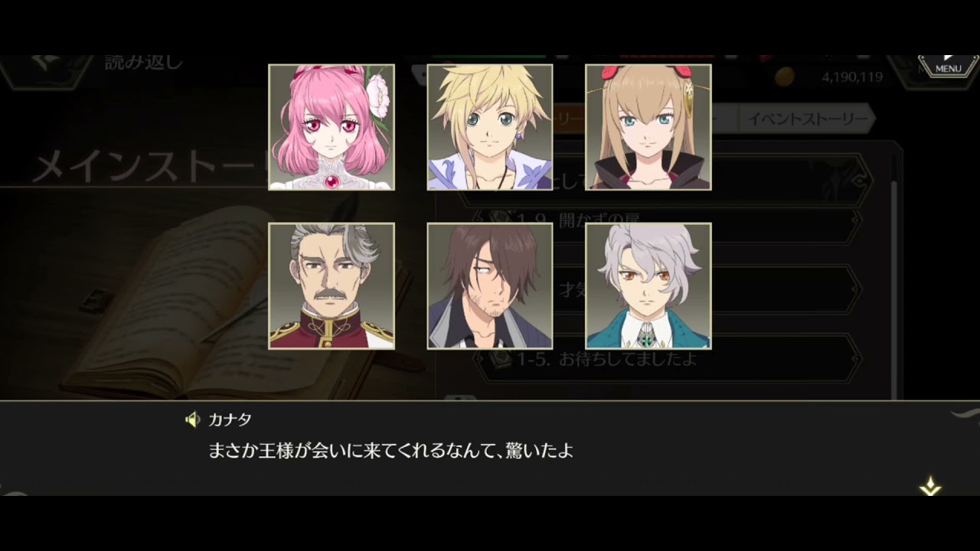Select the pink-haired girl portrait
Screen dimensions: 980x551
coord(332,127)
